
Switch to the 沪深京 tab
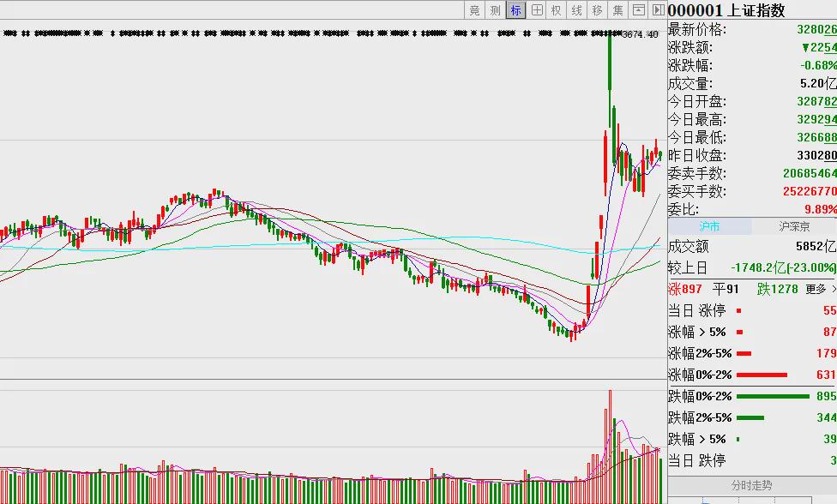pyautogui.click(x=794, y=226)
